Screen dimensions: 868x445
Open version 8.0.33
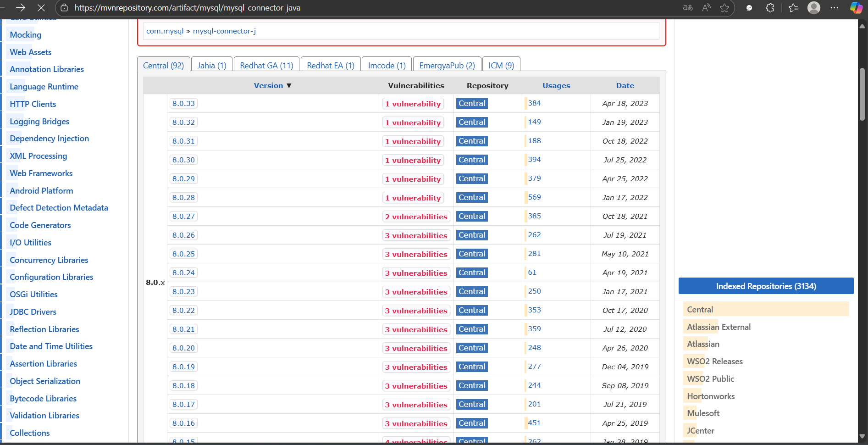pos(183,104)
